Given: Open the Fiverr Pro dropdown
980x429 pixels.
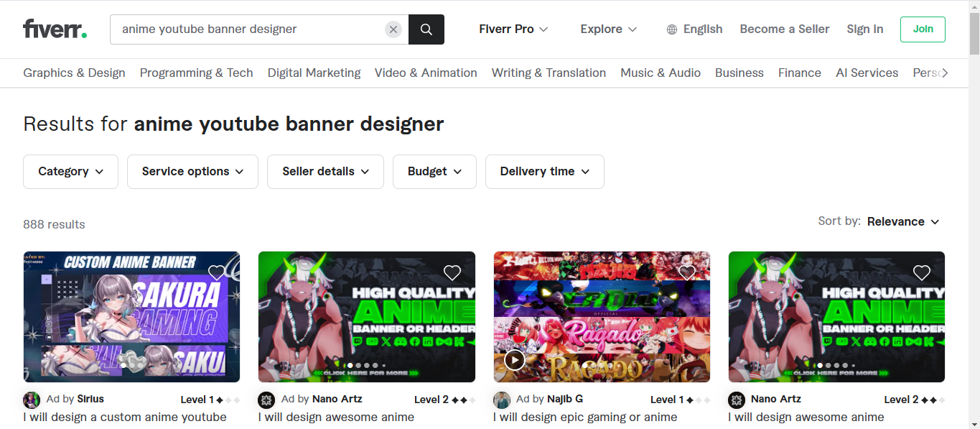Looking at the screenshot, I should click(x=513, y=29).
